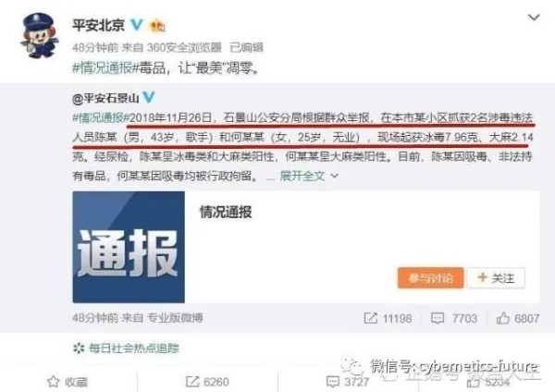Open the 情况通报 card title
This screenshot has width=555, height=392.
[226, 213]
